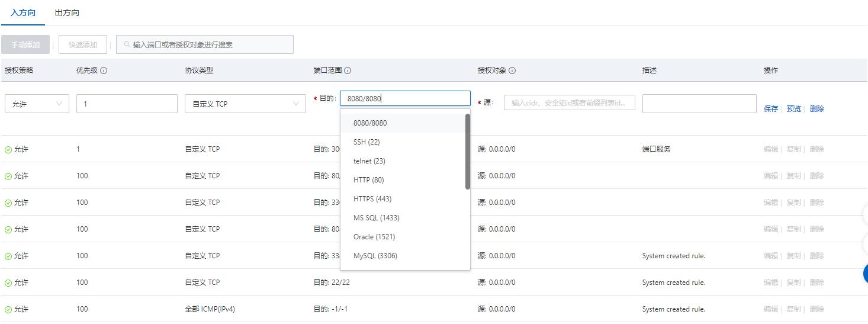Click the priority input showing 1
868x324 pixels.
pyautogui.click(x=127, y=104)
